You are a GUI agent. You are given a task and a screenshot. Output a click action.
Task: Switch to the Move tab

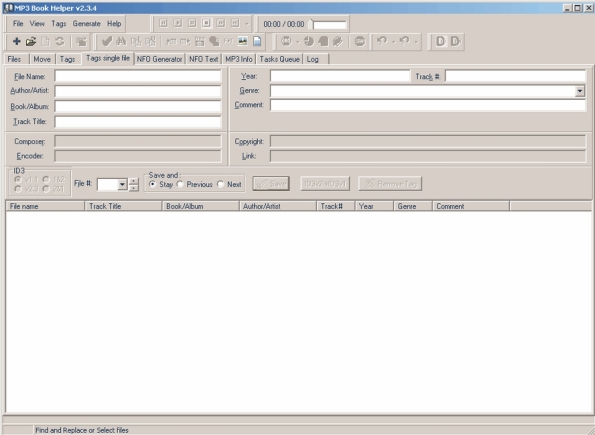42,59
